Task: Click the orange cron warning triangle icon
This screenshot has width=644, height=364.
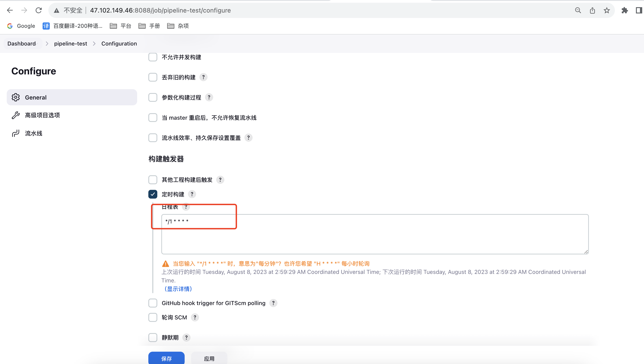Action: coord(166,264)
